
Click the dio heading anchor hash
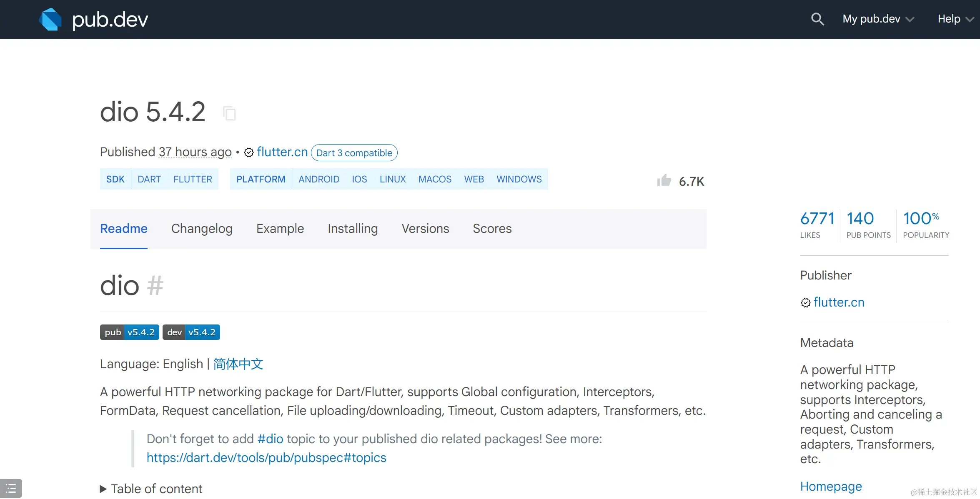point(155,286)
